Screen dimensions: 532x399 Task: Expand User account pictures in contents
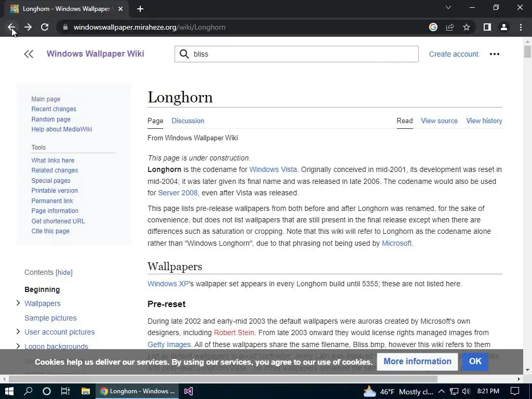(18, 331)
